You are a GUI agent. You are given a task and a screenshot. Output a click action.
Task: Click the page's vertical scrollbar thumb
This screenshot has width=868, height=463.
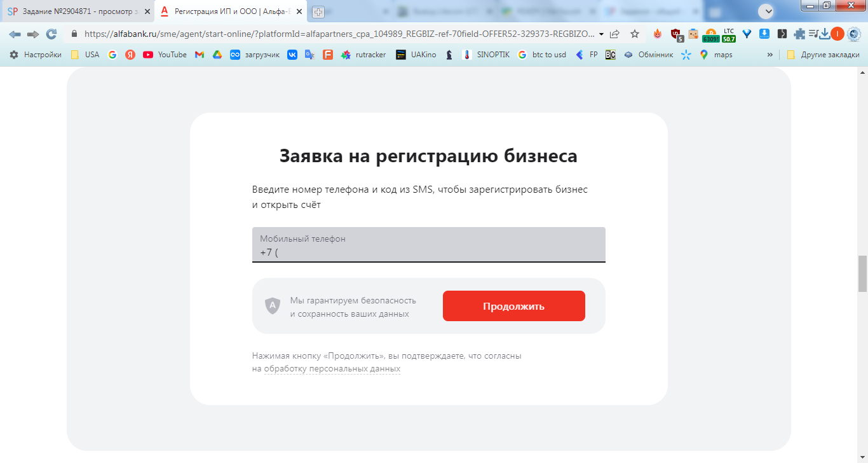(x=862, y=273)
